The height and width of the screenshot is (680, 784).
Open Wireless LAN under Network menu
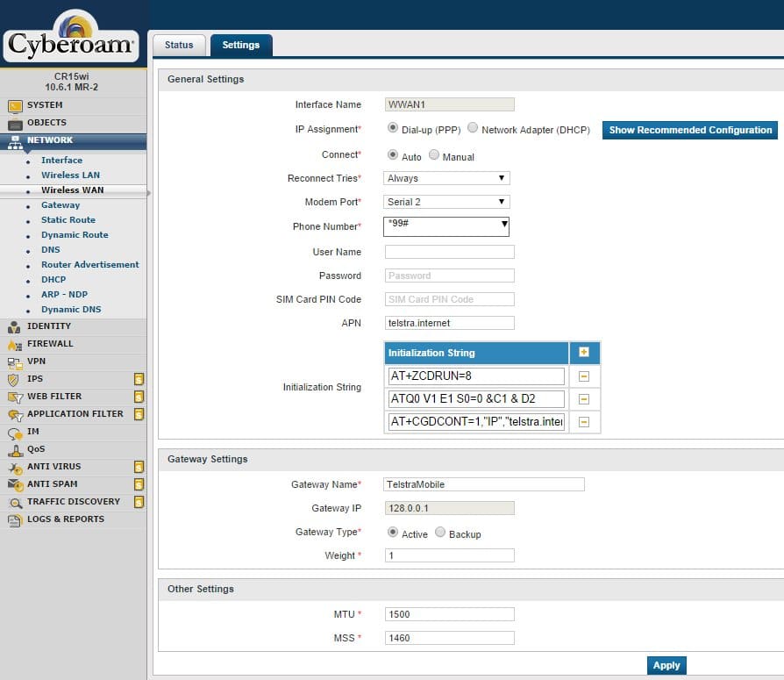[x=70, y=175]
